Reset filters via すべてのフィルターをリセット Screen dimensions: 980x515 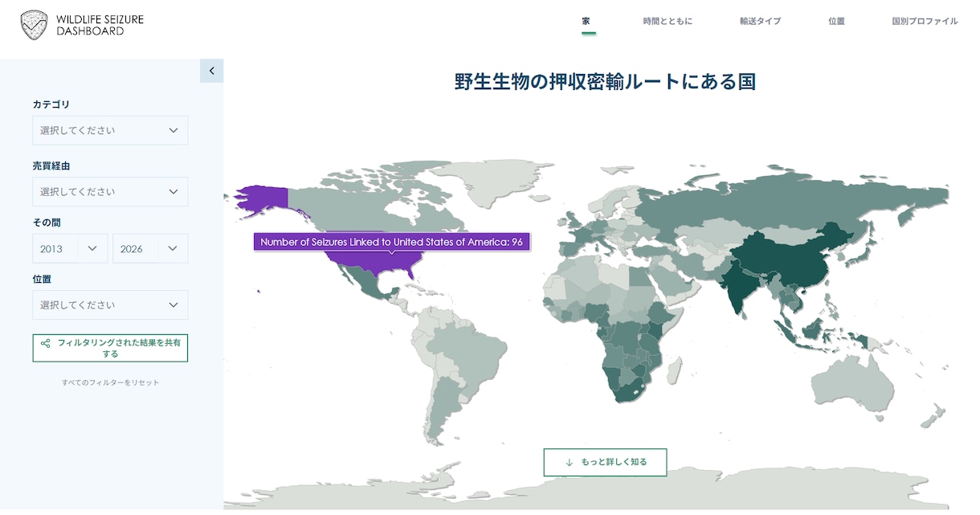tap(111, 382)
